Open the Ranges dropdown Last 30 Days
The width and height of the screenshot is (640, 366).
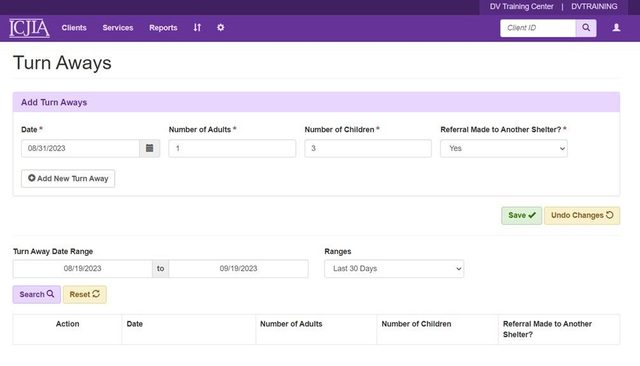pos(394,268)
